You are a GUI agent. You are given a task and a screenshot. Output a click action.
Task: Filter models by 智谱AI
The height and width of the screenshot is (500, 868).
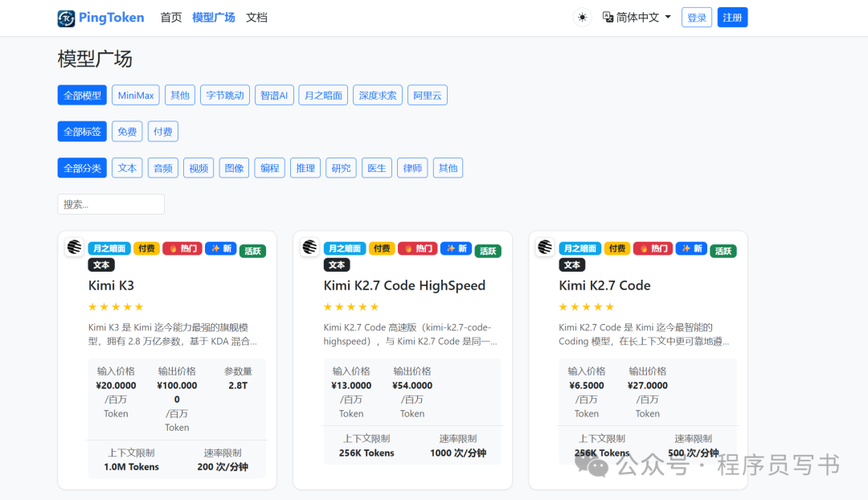(x=274, y=95)
